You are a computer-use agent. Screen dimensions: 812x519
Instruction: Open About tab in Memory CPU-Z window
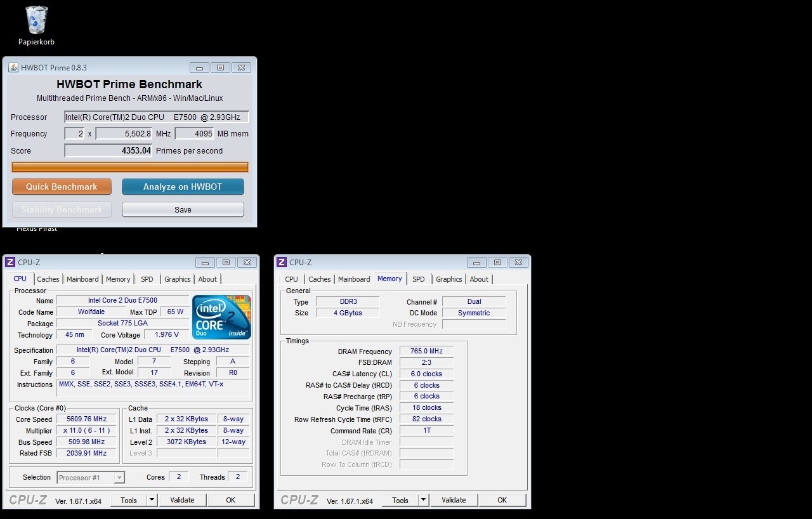click(x=479, y=279)
